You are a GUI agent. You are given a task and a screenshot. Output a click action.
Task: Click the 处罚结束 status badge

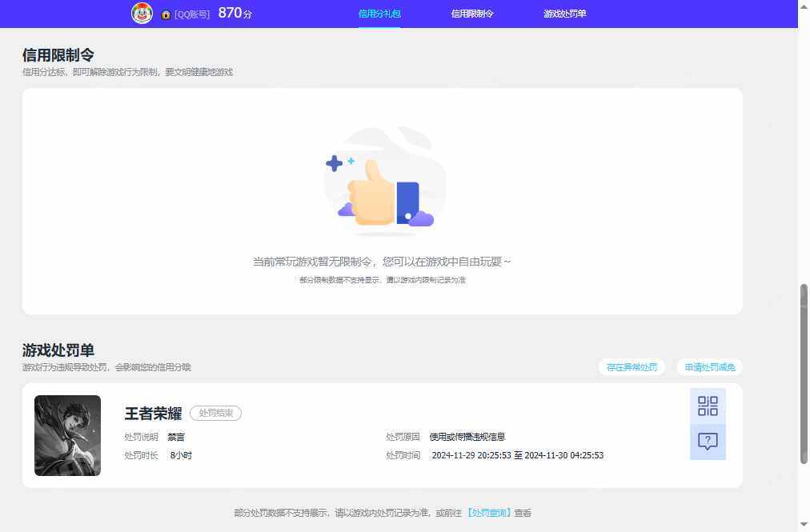(x=215, y=414)
